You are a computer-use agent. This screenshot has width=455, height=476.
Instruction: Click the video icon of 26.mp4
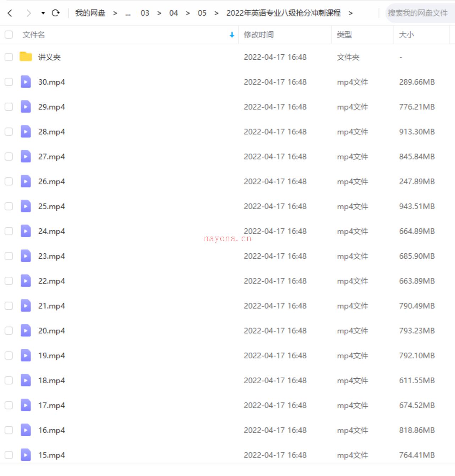pos(26,181)
